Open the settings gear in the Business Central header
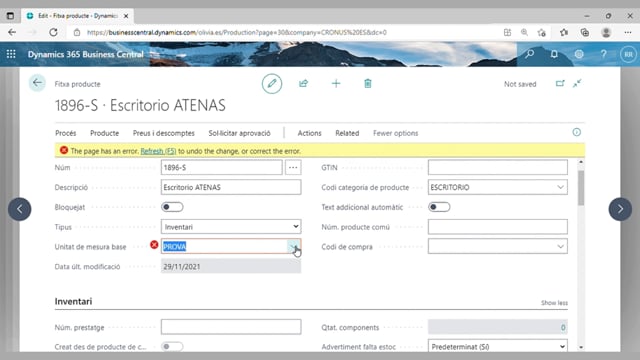The height and width of the screenshot is (360, 640). coord(579,54)
